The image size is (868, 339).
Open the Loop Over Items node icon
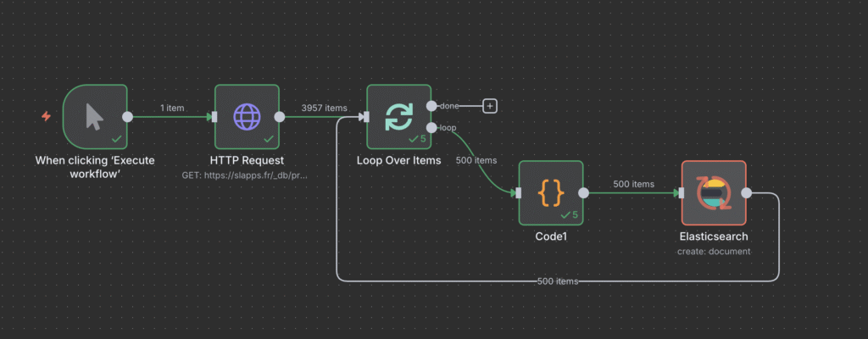tap(398, 117)
